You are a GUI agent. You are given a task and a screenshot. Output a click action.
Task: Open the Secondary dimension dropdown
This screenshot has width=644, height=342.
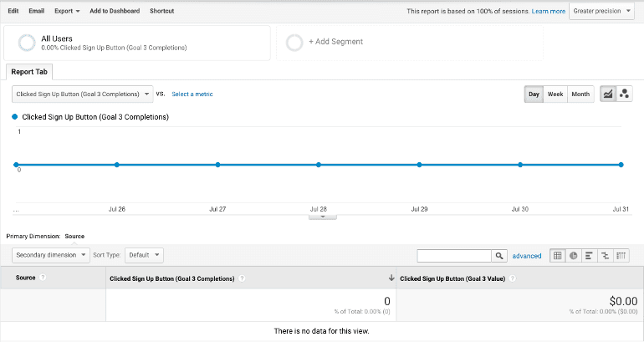(x=50, y=255)
